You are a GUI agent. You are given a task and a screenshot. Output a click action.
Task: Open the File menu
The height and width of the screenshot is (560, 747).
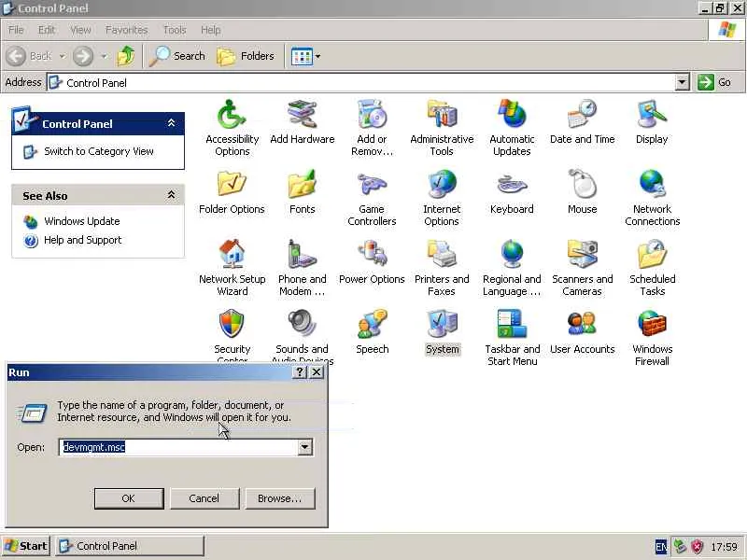(16, 30)
